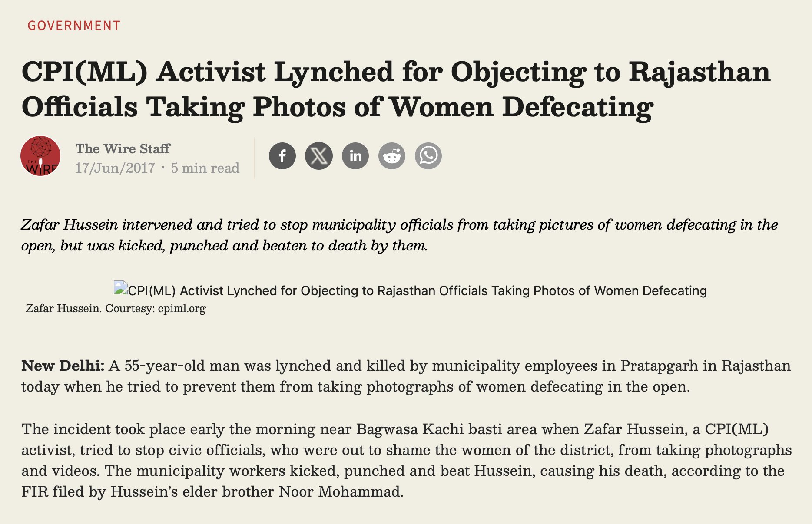812x524 pixels.
Task: Share article on X (Twitter)
Action: 319,156
